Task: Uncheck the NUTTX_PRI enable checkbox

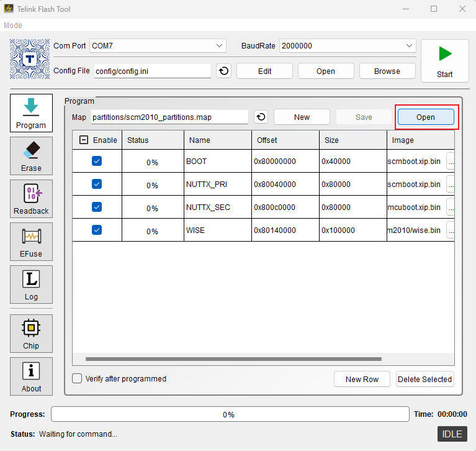Action: pyautogui.click(x=97, y=184)
